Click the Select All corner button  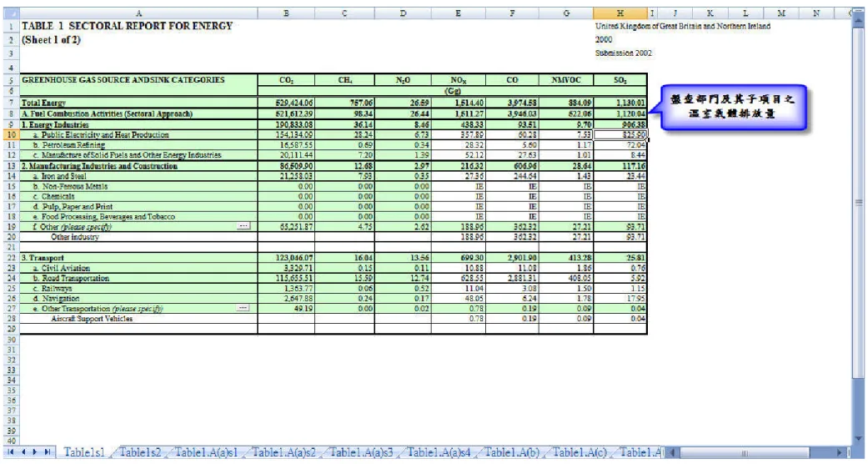pyautogui.click(x=11, y=13)
